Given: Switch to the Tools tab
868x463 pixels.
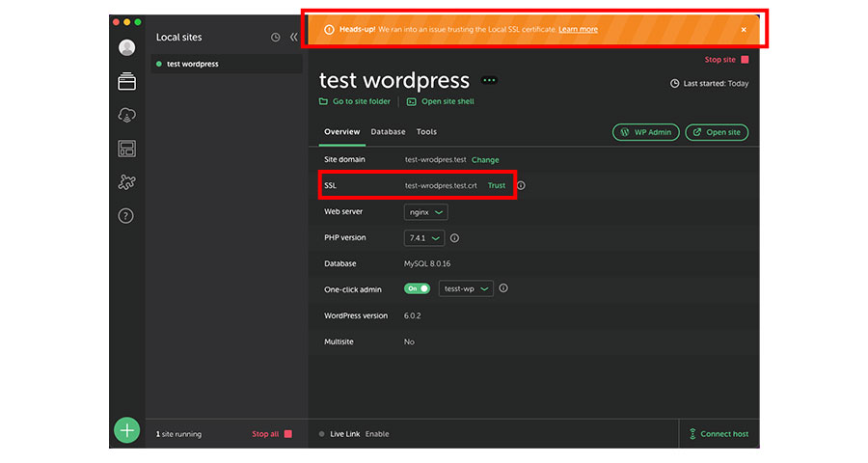Looking at the screenshot, I should point(426,132).
